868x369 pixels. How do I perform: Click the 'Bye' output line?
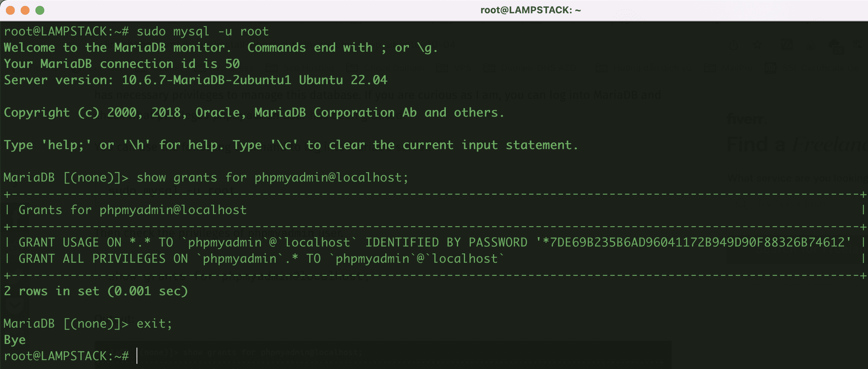(15, 340)
